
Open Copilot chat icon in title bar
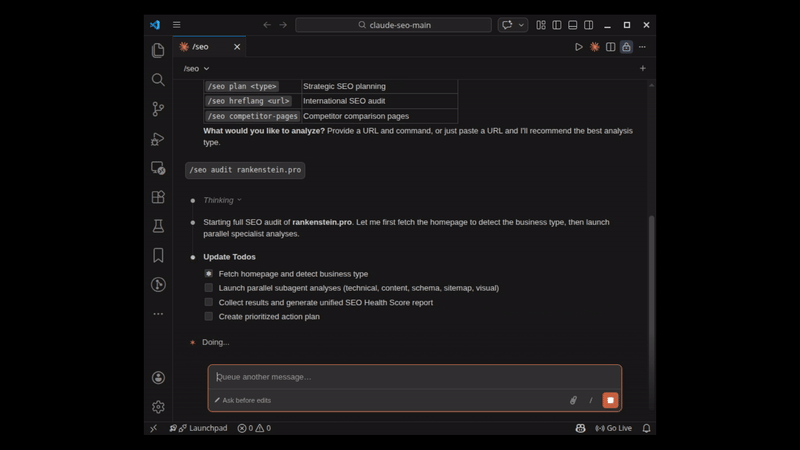507,24
